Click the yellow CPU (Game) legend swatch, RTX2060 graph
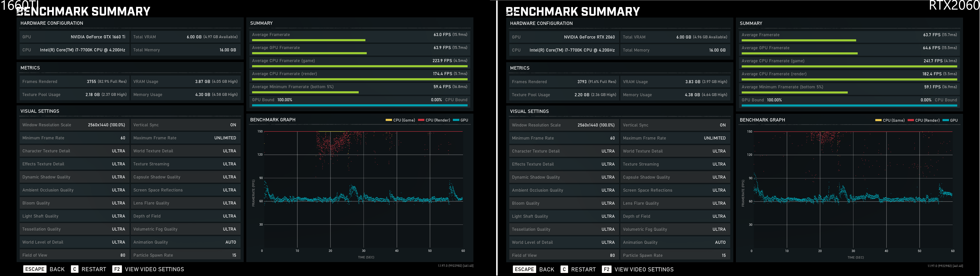980x276 pixels. [x=878, y=121]
